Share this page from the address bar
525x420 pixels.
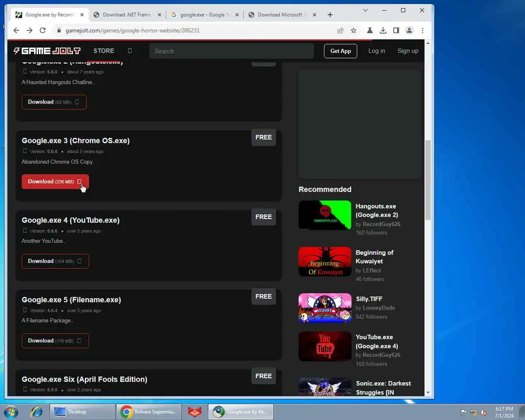[340, 30]
